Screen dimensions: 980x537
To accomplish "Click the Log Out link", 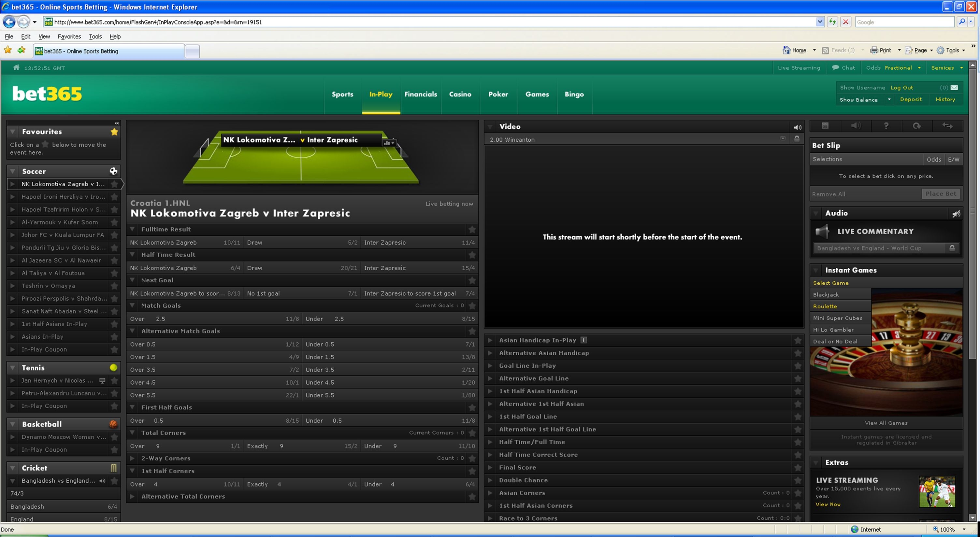I will 901,88.
